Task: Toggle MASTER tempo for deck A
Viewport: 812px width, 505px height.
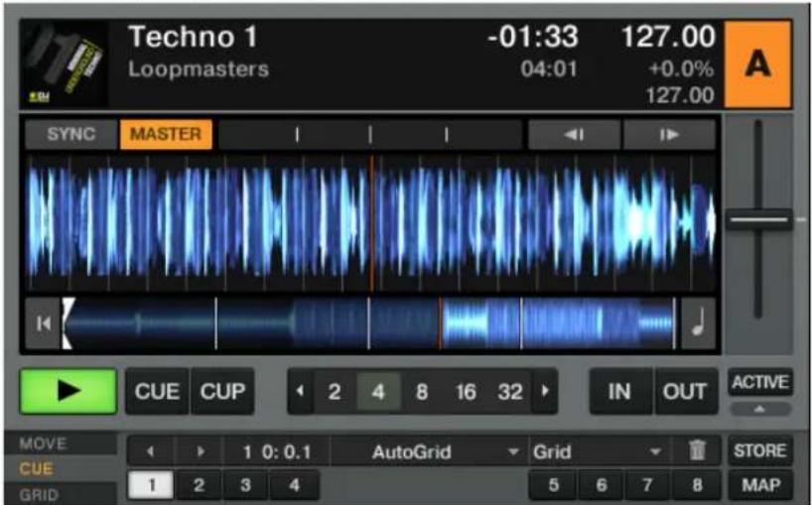Action: [x=166, y=135]
